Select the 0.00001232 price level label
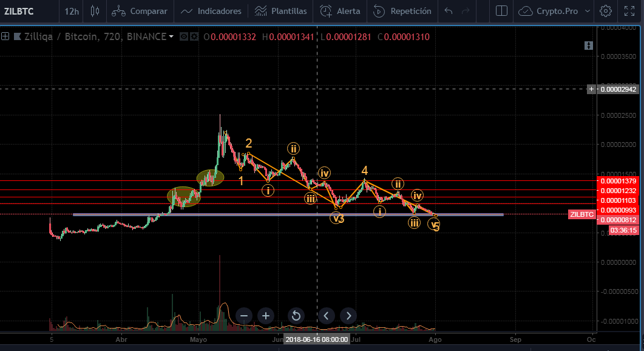644x351 pixels. (618, 191)
